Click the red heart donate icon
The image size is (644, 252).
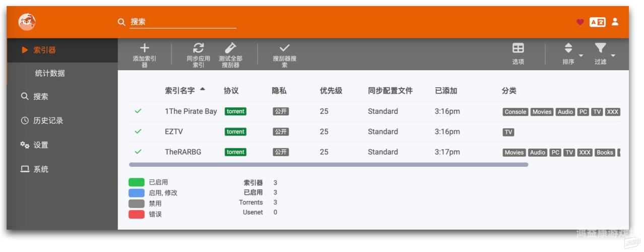coord(580,22)
